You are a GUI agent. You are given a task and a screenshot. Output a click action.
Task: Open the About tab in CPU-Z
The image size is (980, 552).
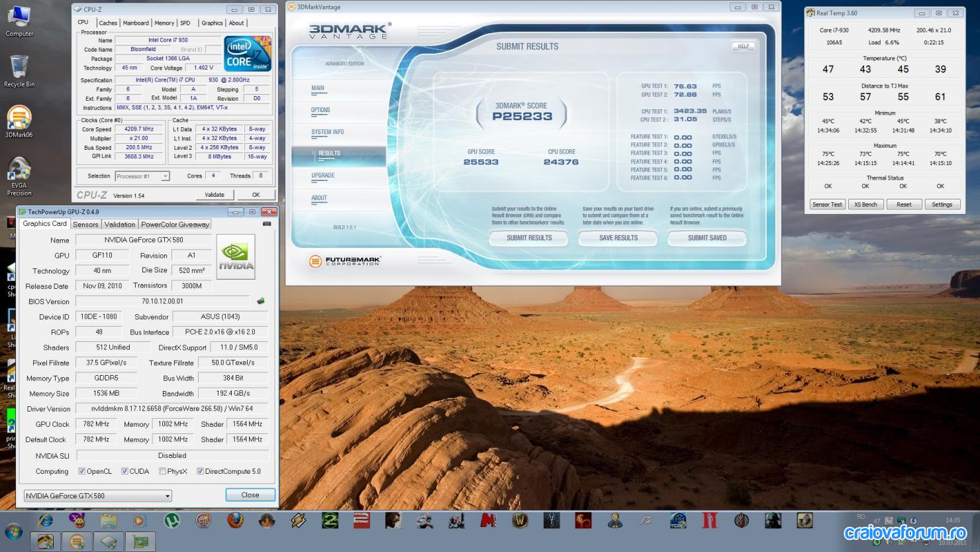(x=236, y=23)
